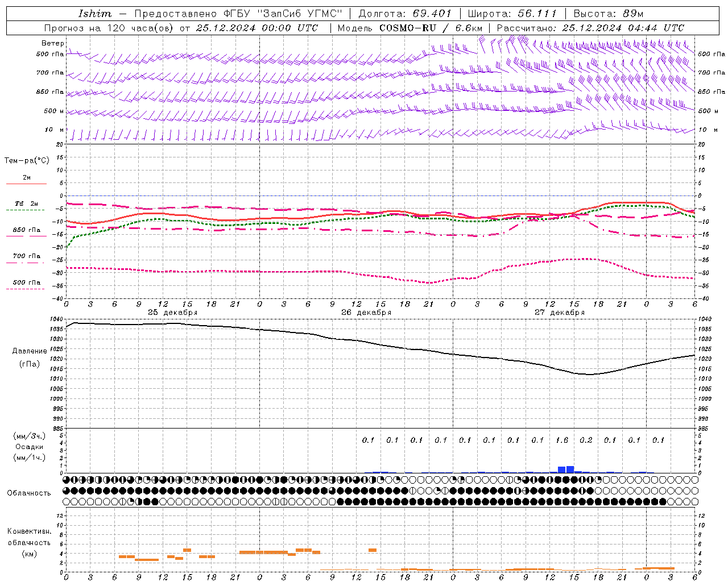Click "Рассчитано: 25.12.2024 04:44 UTC" timestamp
Screen dimensions: 728x582
(x=590, y=28)
